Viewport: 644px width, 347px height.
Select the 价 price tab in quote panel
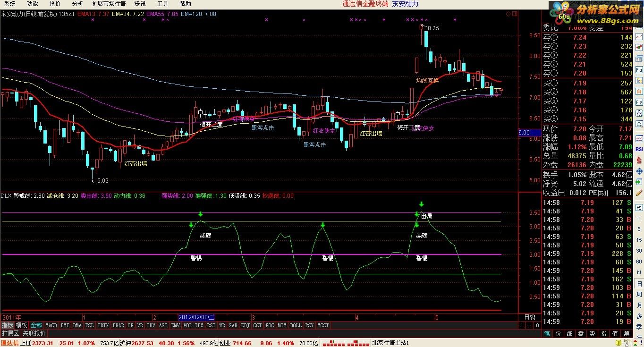pyautogui.click(x=559, y=334)
